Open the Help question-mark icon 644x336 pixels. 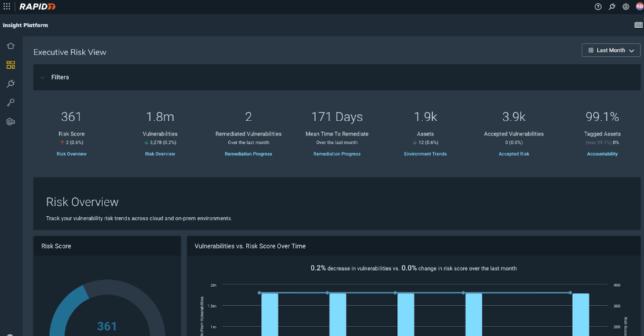coord(598,6)
